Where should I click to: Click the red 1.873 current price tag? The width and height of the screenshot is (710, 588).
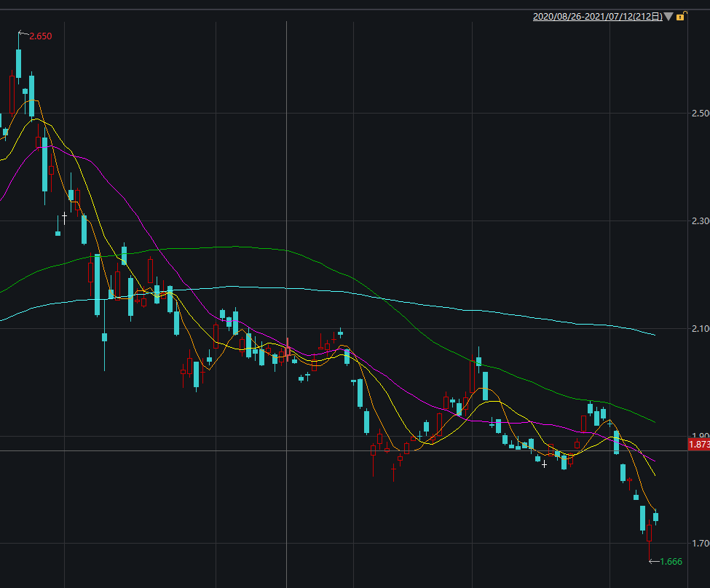click(x=698, y=444)
